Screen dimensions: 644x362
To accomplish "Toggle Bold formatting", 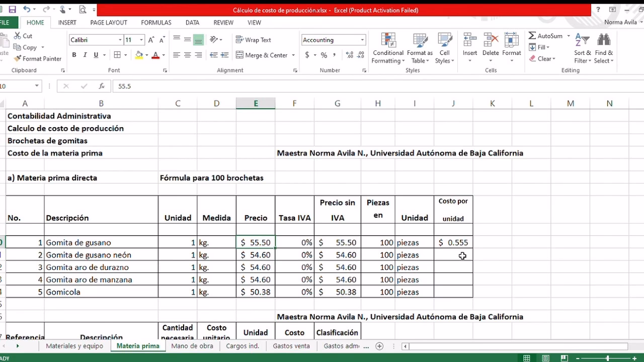I will pyautogui.click(x=74, y=55).
